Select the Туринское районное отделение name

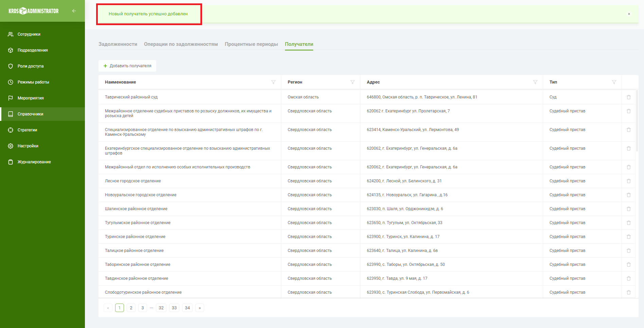135,237
